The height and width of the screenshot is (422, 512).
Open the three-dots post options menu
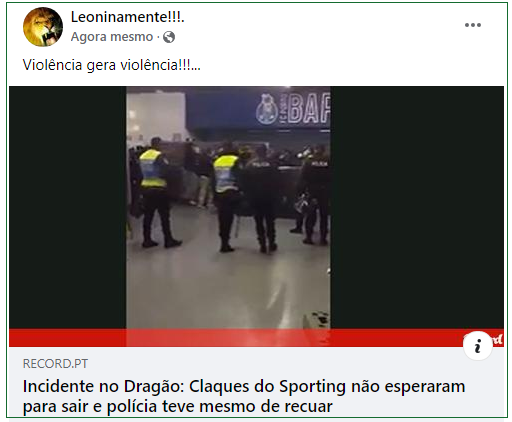coord(473,25)
